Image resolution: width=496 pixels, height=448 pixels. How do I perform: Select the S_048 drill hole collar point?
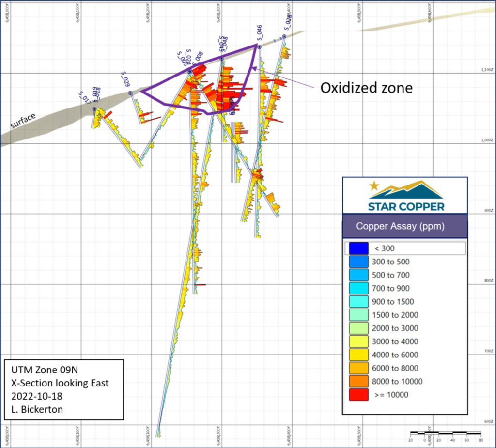[222, 58]
